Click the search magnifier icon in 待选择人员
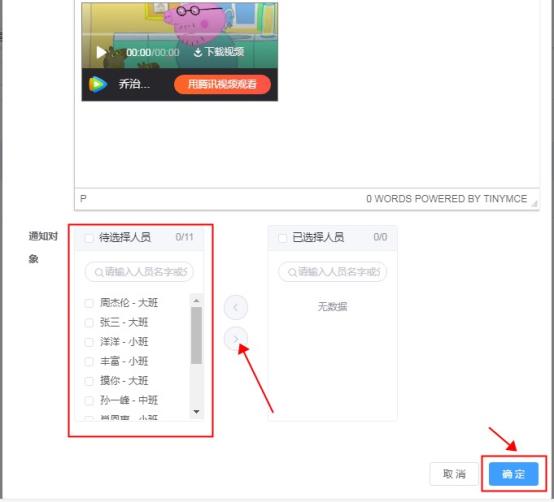The height and width of the screenshot is (502, 554). pos(99,272)
